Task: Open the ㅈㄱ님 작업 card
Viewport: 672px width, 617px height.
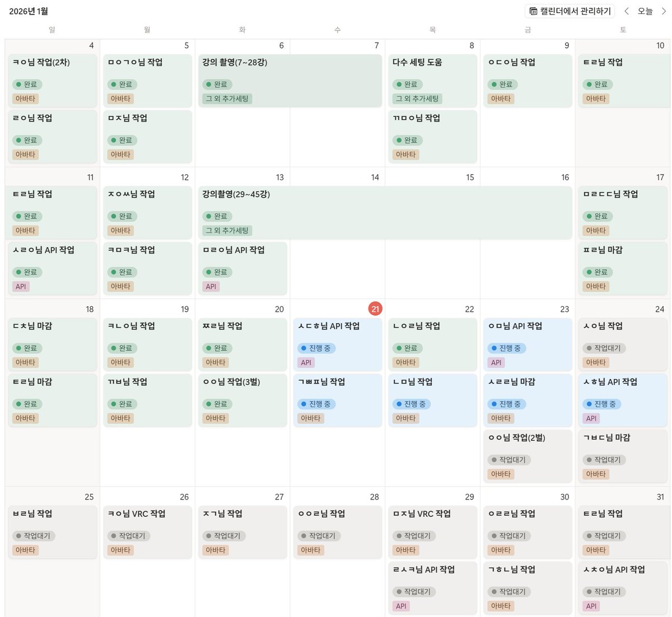Action: click(242, 532)
